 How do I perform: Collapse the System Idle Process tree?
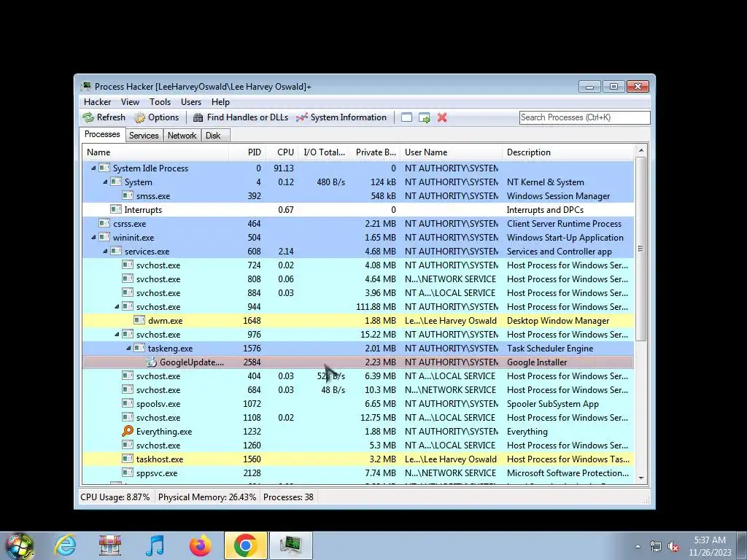(93, 168)
